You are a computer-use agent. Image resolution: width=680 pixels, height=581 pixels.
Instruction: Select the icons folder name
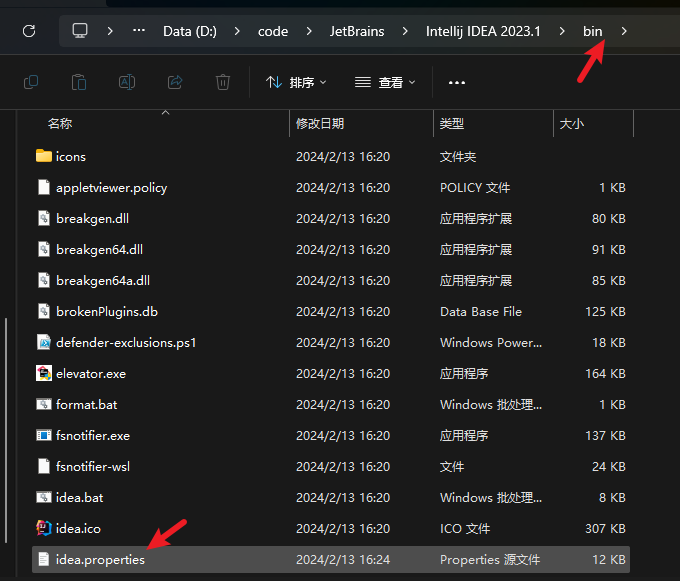[71, 157]
